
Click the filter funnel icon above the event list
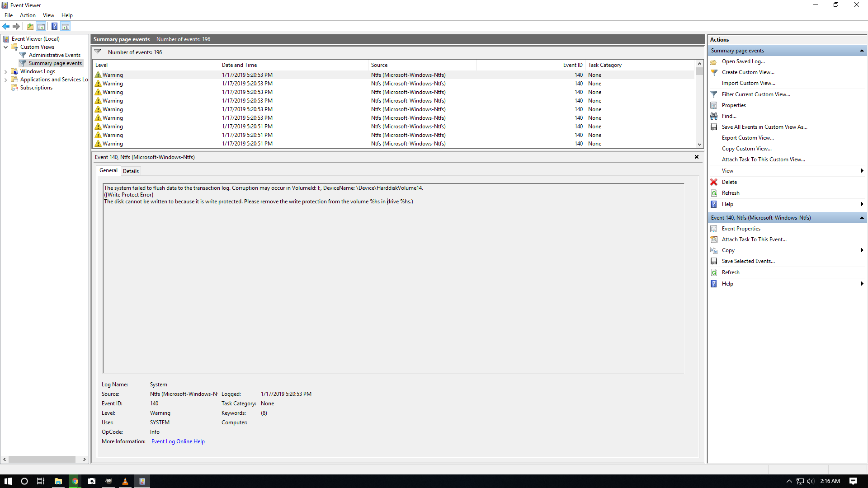(x=98, y=52)
